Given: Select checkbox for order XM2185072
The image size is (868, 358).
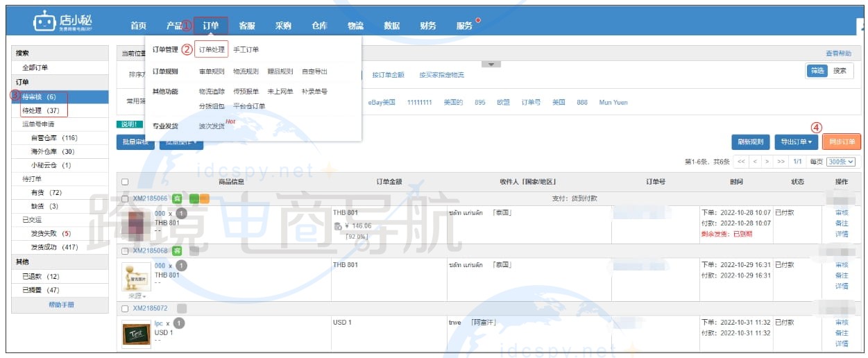Looking at the screenshot, I should [125, 309].
